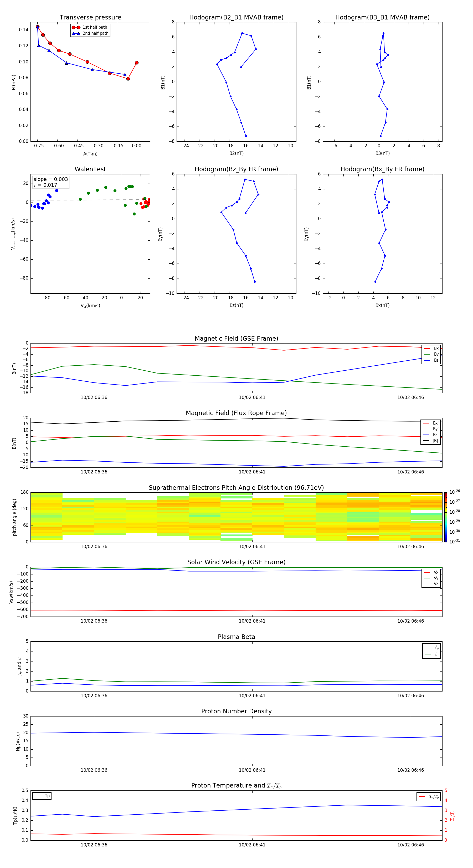Click the "VA(km/s)" x-axis label

point(90,306)
